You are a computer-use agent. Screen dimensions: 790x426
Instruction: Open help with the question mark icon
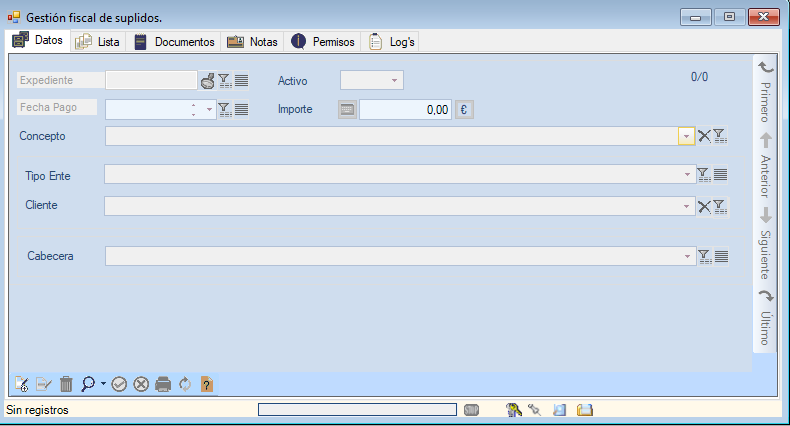pyautogui.click(x=207, y=384)
